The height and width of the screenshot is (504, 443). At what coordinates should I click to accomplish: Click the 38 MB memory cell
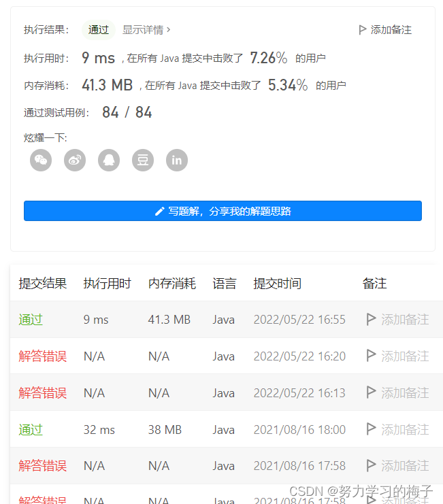coord(165,429)
